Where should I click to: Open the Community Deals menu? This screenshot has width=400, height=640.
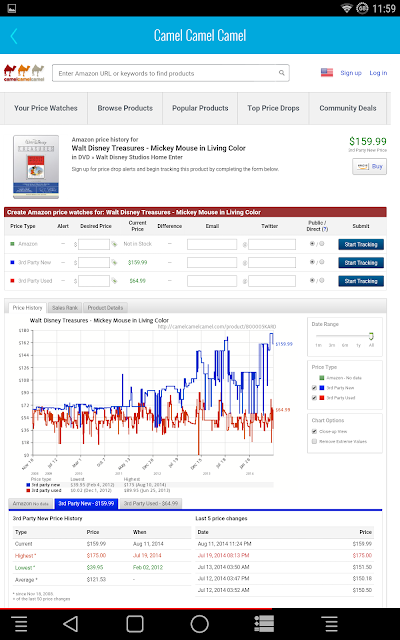coord(348,108)
